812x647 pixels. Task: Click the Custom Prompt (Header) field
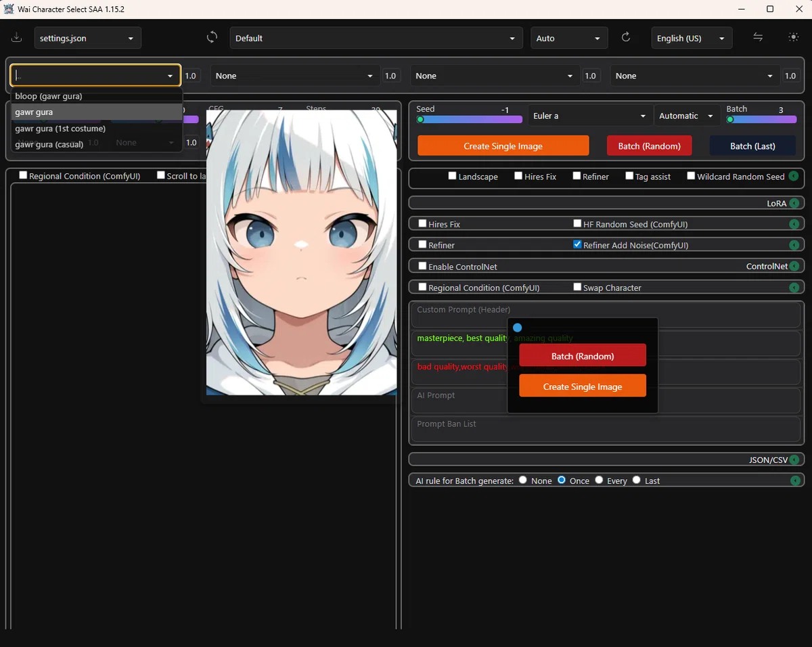(606, 314)
